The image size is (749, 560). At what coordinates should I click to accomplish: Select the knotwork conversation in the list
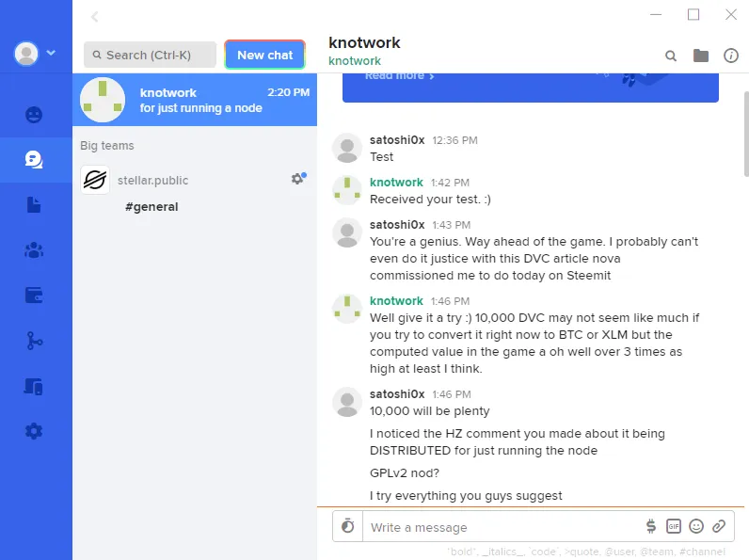(x=195, y=100)
